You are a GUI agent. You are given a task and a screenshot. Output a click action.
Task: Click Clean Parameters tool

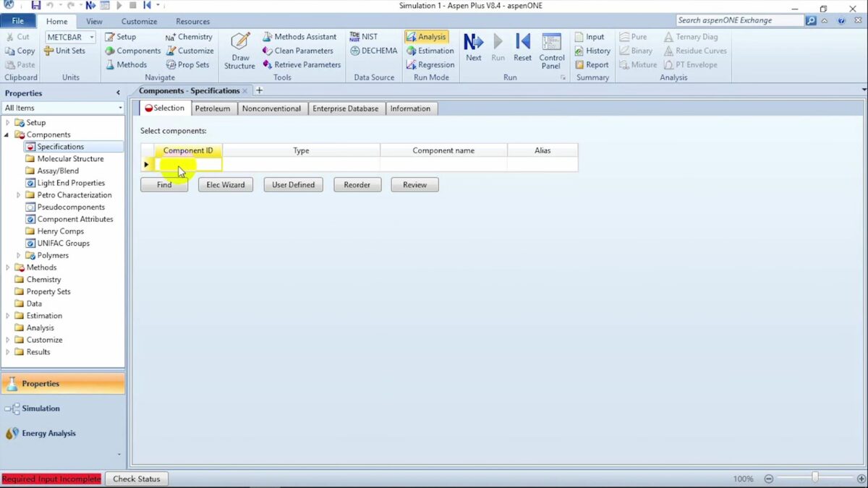tap(297, 51)
